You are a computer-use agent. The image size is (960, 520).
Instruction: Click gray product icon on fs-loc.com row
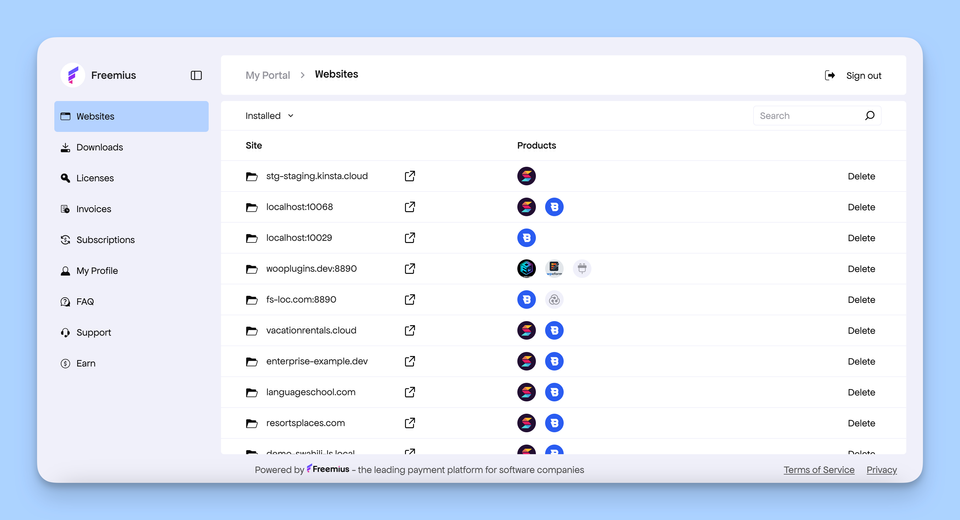pos(554,300)
